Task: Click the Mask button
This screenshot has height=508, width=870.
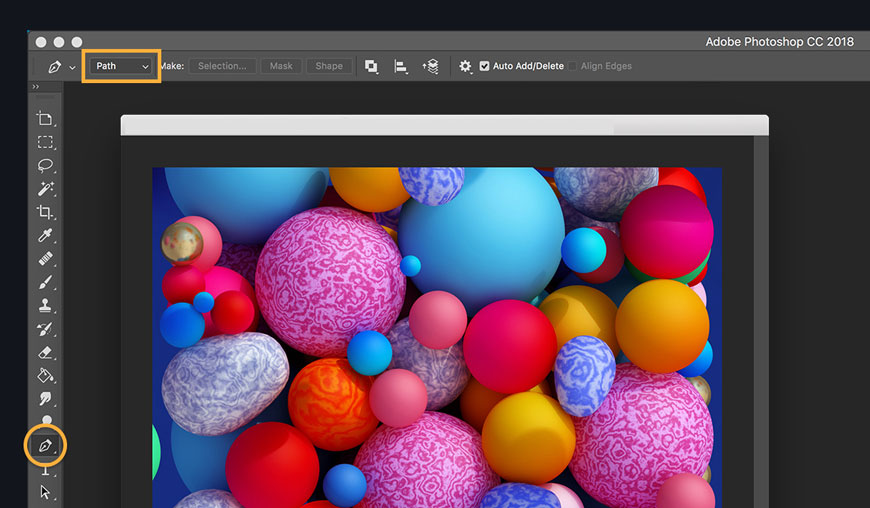Action: coord(281,66)
